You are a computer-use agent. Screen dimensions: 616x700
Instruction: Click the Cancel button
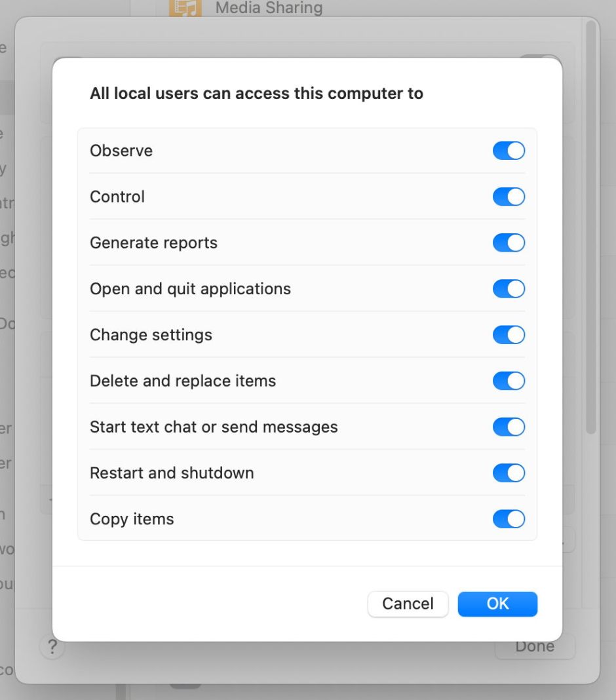[x=408, y=604]
